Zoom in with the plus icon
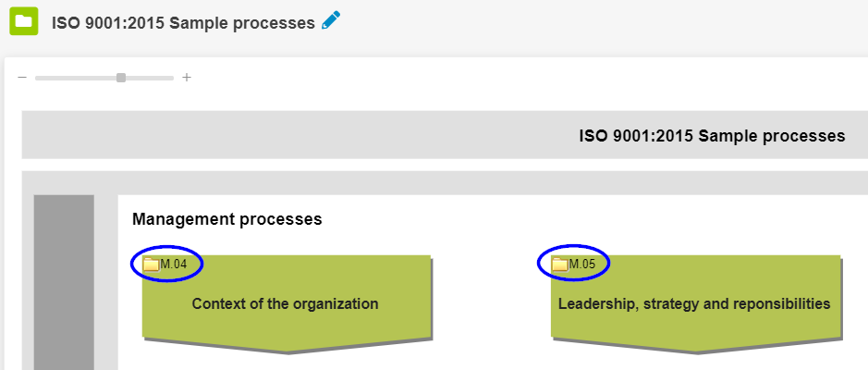The image size is (868, 370). (187, 78)
